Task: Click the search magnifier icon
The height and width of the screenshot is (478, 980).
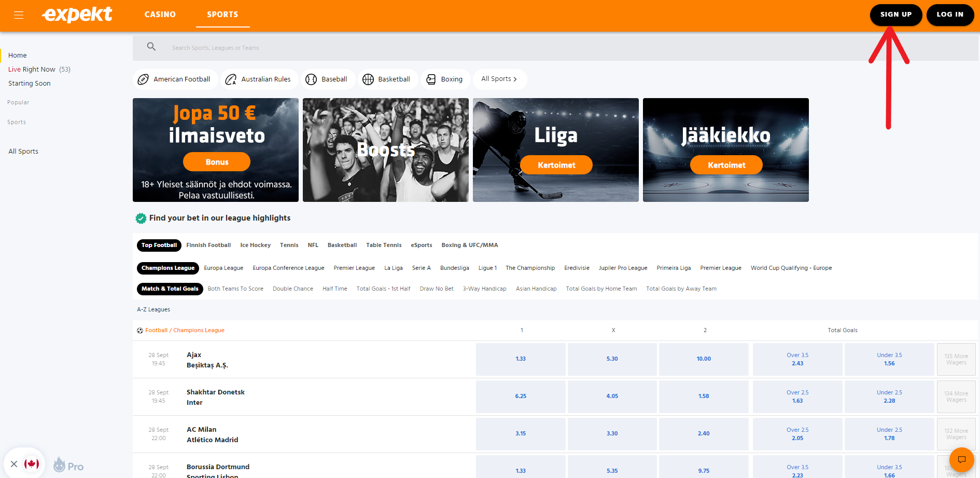Action: point(151,47)
